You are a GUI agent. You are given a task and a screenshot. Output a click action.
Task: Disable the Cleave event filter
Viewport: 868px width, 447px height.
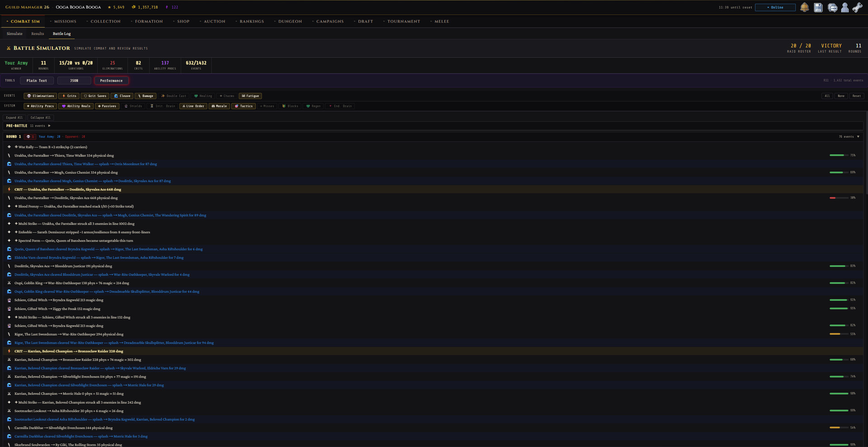[x=122, y=96]
